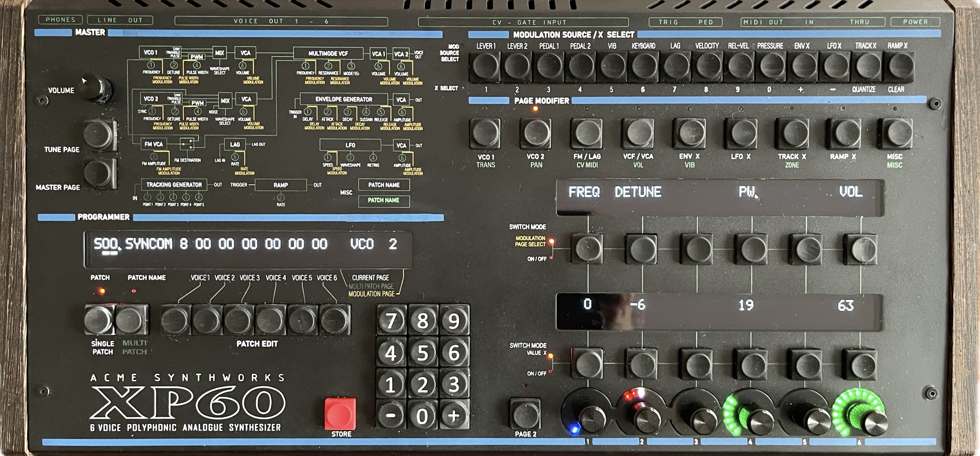Choose the ENV X modulation source button
Screen dimensions: 980x456
803,67
